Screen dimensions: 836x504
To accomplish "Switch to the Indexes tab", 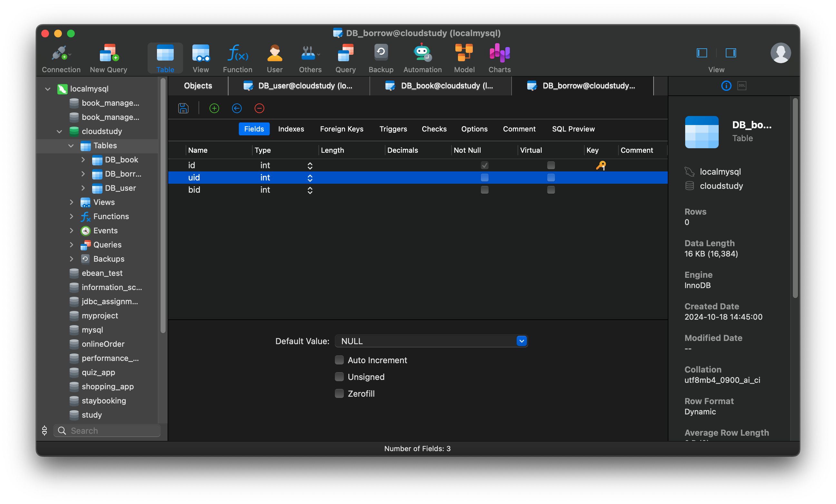I will click(x=291, y=129).
